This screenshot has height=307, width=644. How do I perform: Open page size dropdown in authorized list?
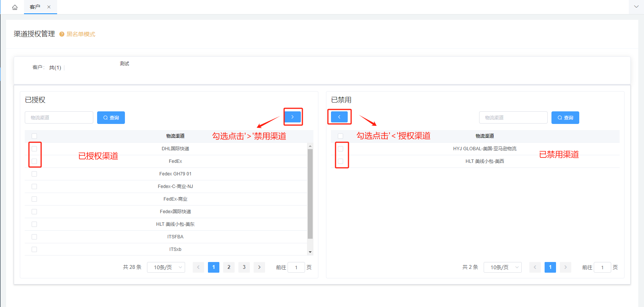click(x=166, y=267)
